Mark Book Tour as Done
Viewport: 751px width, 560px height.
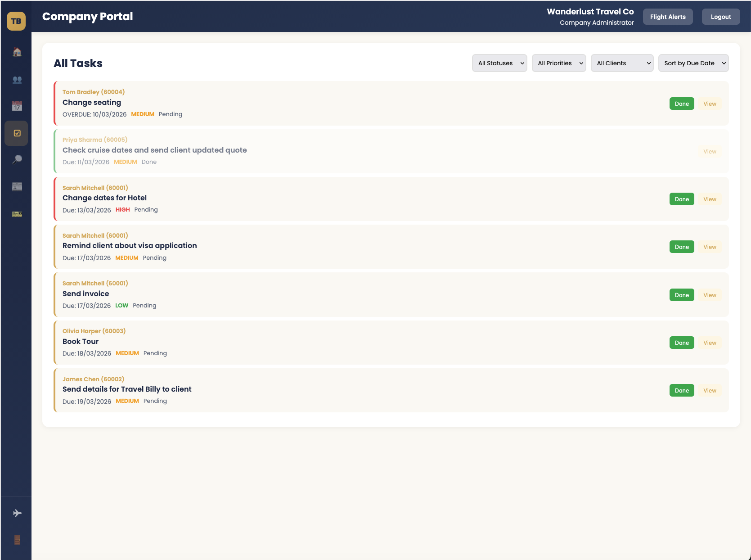click(681, 343)
